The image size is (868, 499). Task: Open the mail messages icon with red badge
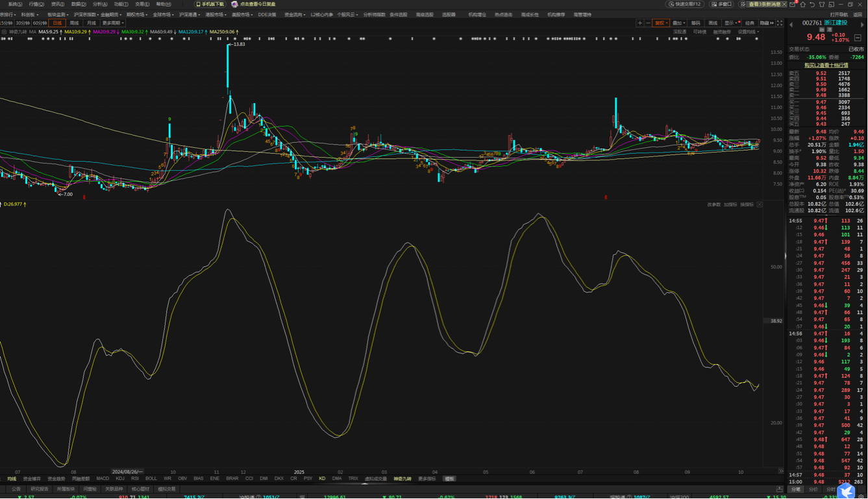point(793,4)
